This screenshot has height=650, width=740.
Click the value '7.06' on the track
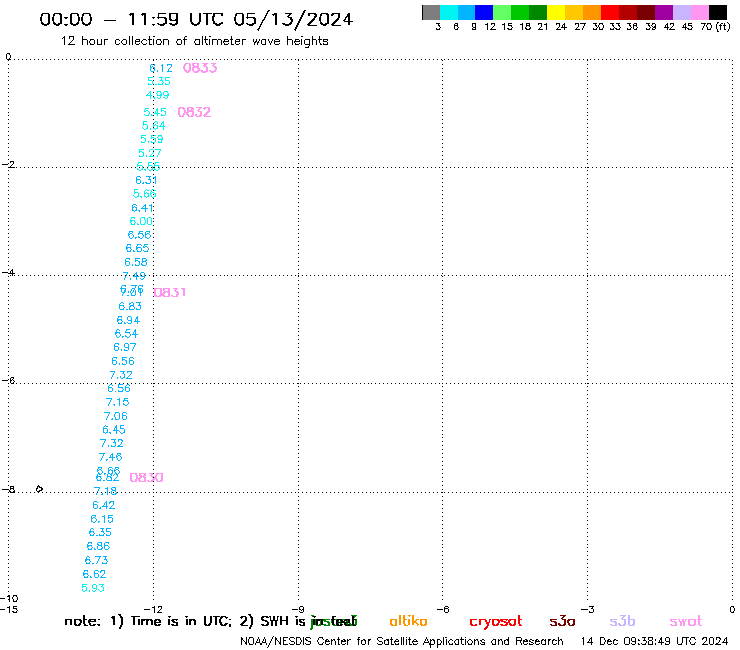(116, 416)
